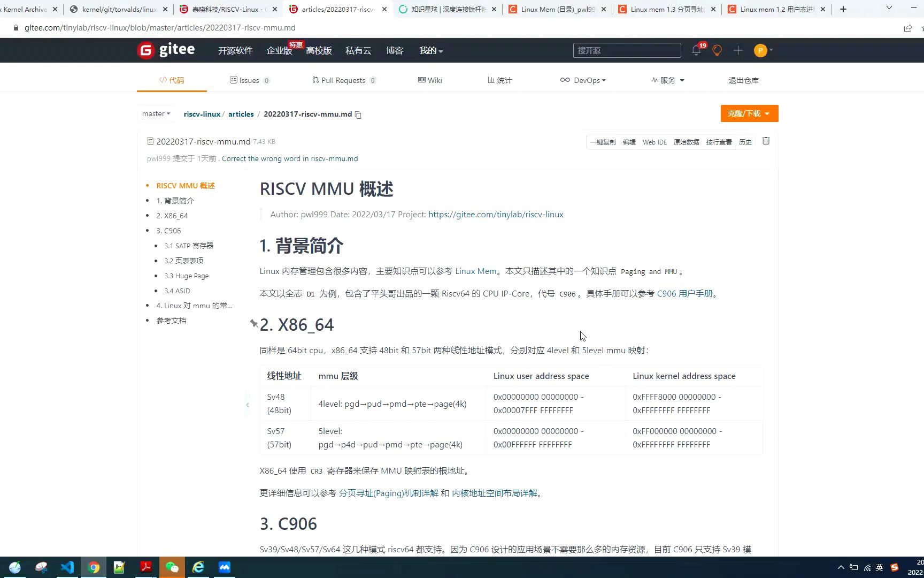Open Internet Explorer from the taskbar
Viewport: 924px width, 578px height.
[x=198, y=567]
